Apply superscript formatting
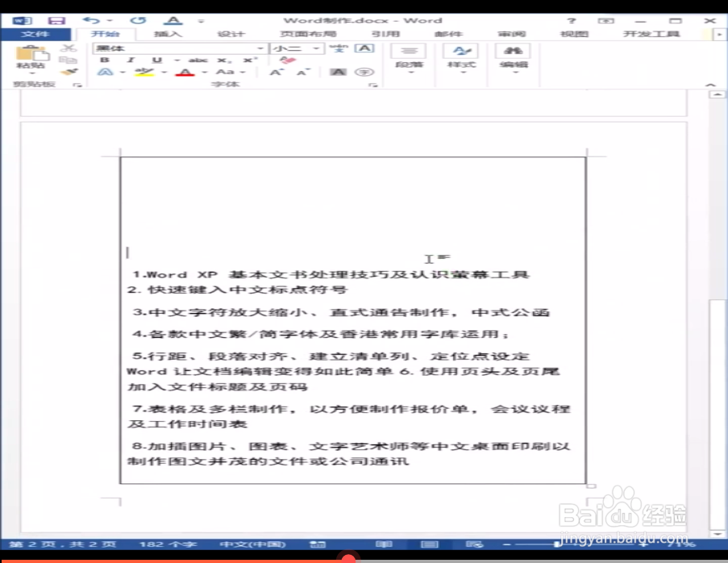This screenshot has width=728, height=563. pyautogui.click(x=248, y=60)
